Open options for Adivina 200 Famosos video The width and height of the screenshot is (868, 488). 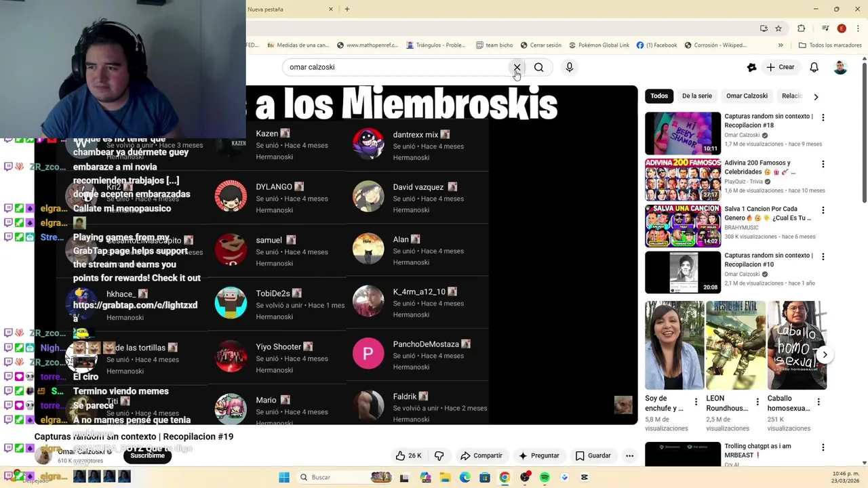click(823, 164)
